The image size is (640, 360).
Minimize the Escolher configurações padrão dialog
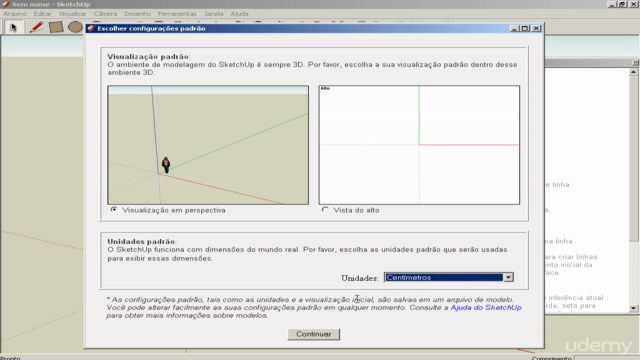coord(514,28)
